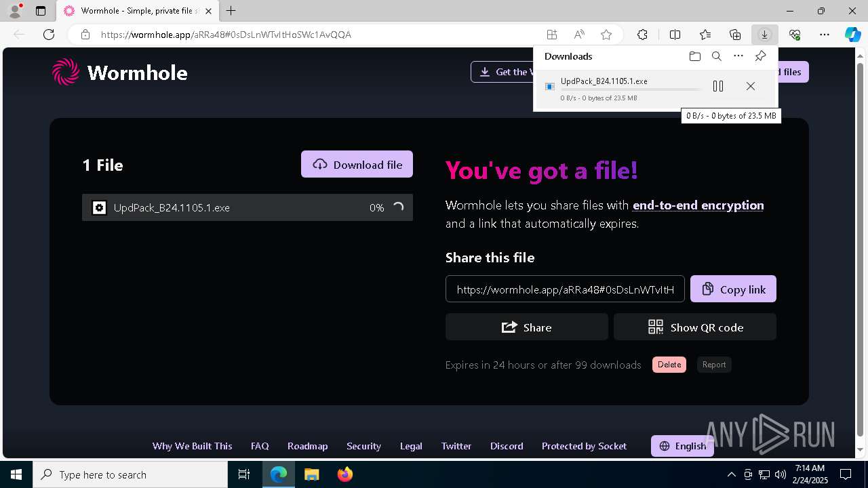
Task: Open the Windows Start menu
Action: click(x=16, y=474)
